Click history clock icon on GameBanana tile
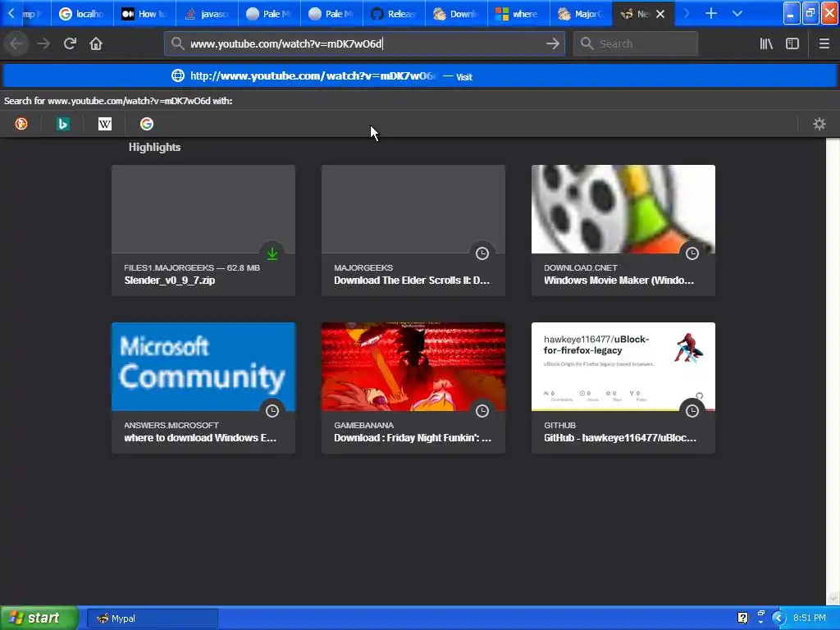Image resolution: width=840 pixels, height=630 pixels. click(x=482, y=411)
